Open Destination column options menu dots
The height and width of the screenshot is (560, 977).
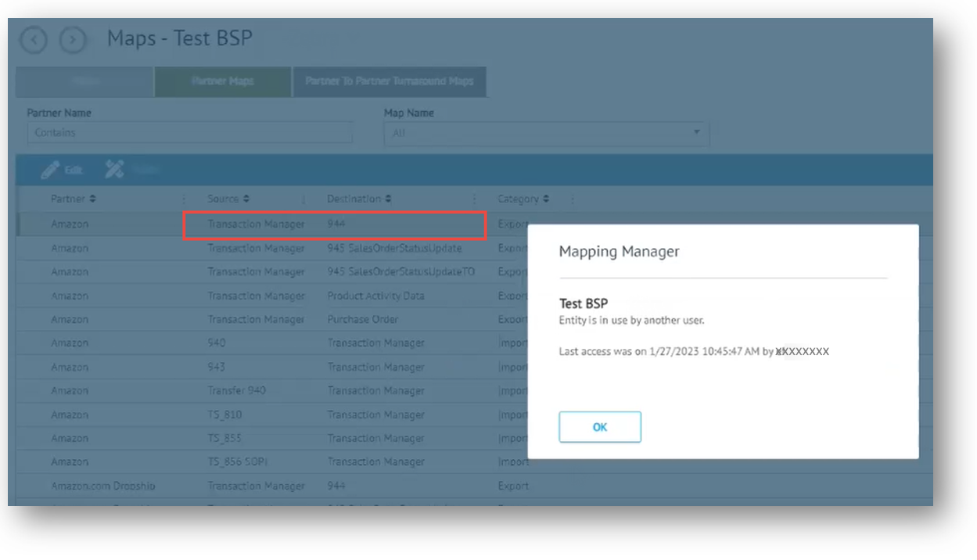[x=475, y=199]
